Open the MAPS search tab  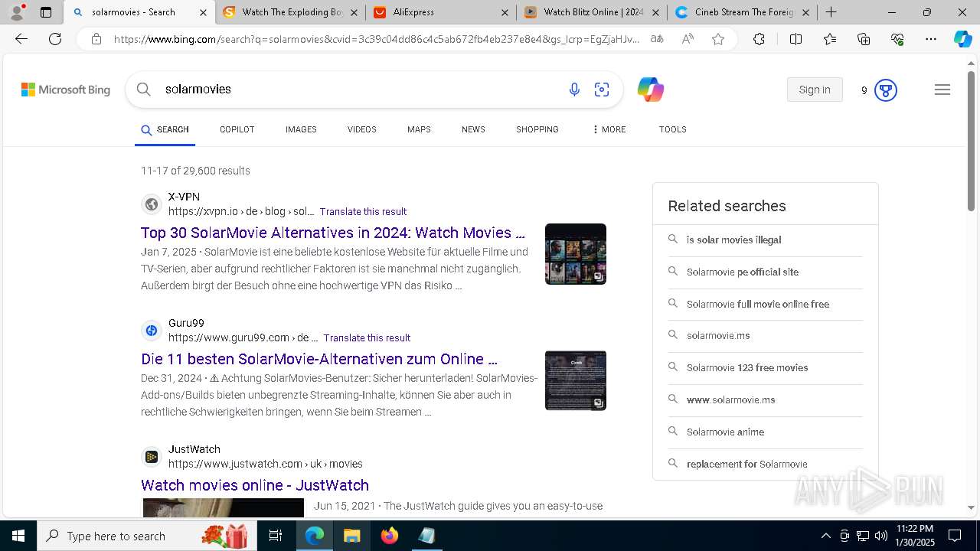419,129
